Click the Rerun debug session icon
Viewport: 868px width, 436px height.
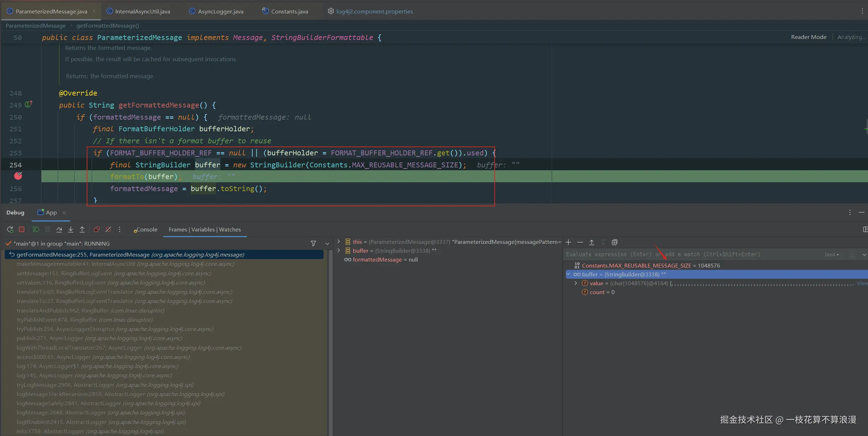[x=10, y=229]
